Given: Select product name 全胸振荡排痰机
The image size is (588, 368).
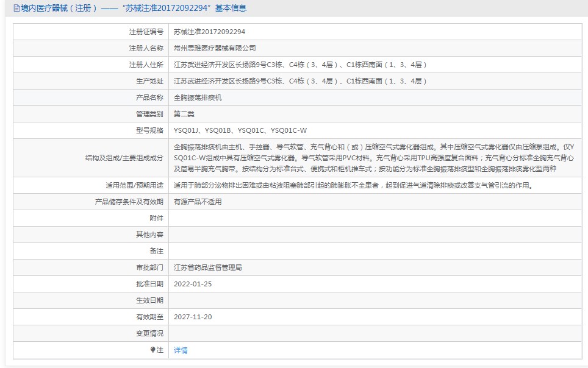Looking at the screenshot, I should (x=198, y=98).
